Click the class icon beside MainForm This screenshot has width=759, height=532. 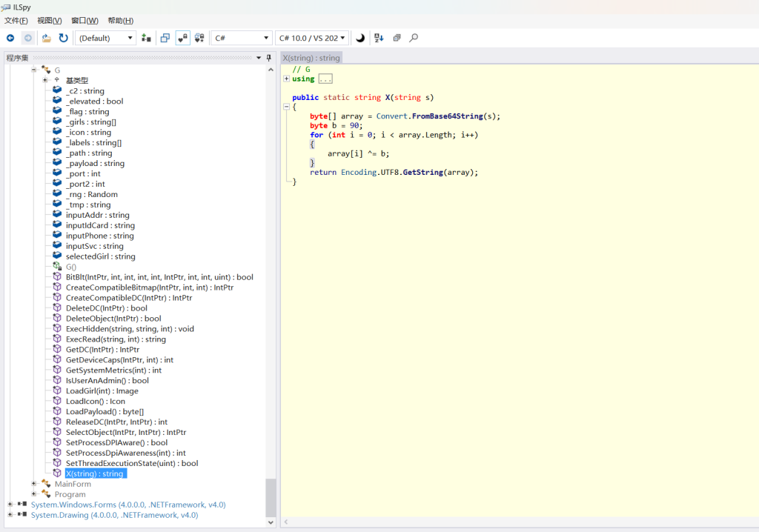tap(46, 484)
